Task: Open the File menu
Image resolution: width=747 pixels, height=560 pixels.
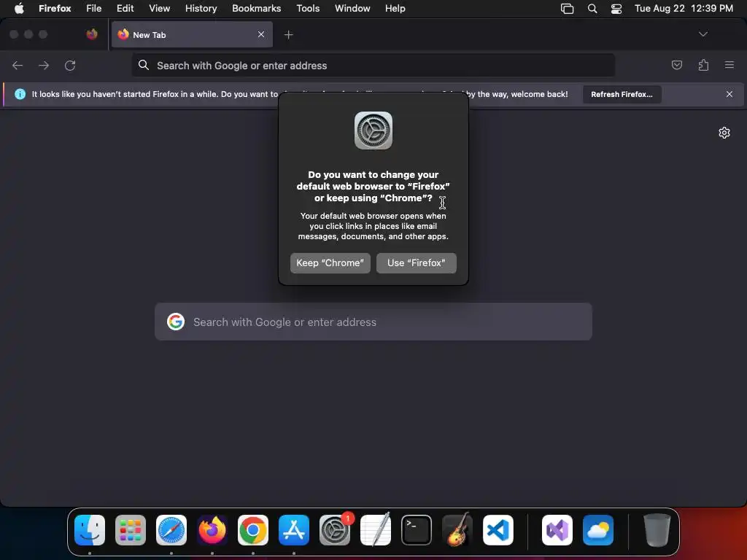Action: coord(94,8)
